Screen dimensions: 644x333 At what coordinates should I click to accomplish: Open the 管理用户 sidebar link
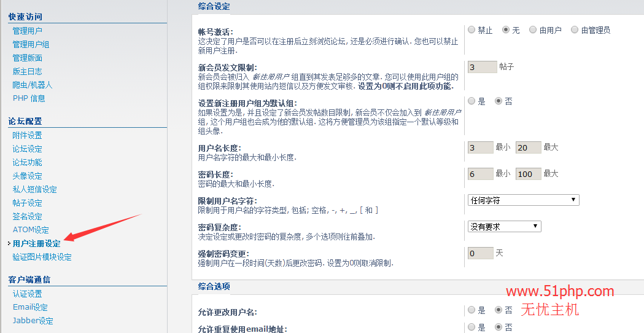click(27, 31)
